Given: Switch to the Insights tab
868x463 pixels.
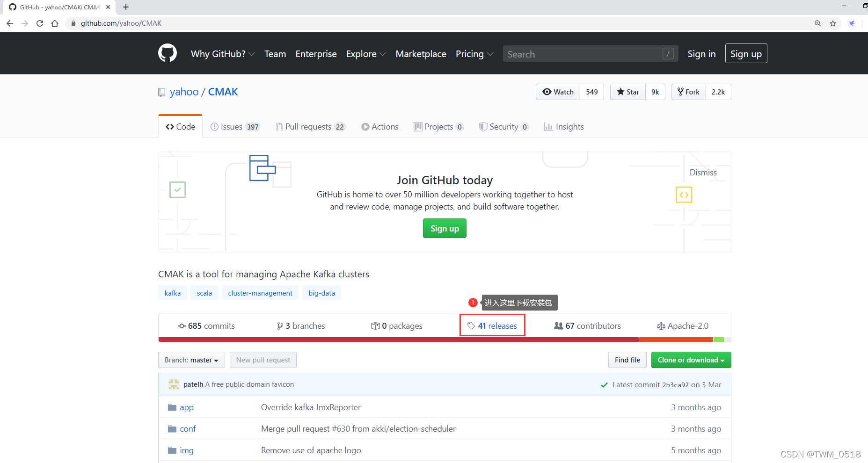Looking at the screenshot, I should coord(564,127).
